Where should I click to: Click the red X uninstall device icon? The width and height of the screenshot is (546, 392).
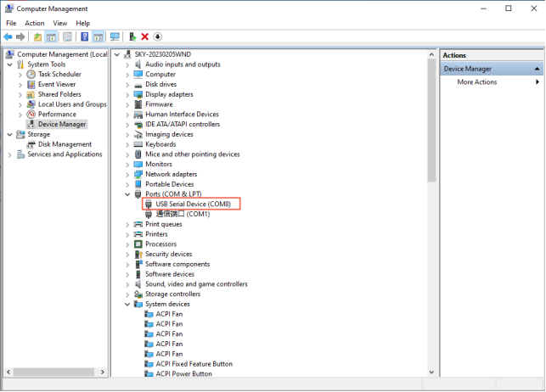144,37
